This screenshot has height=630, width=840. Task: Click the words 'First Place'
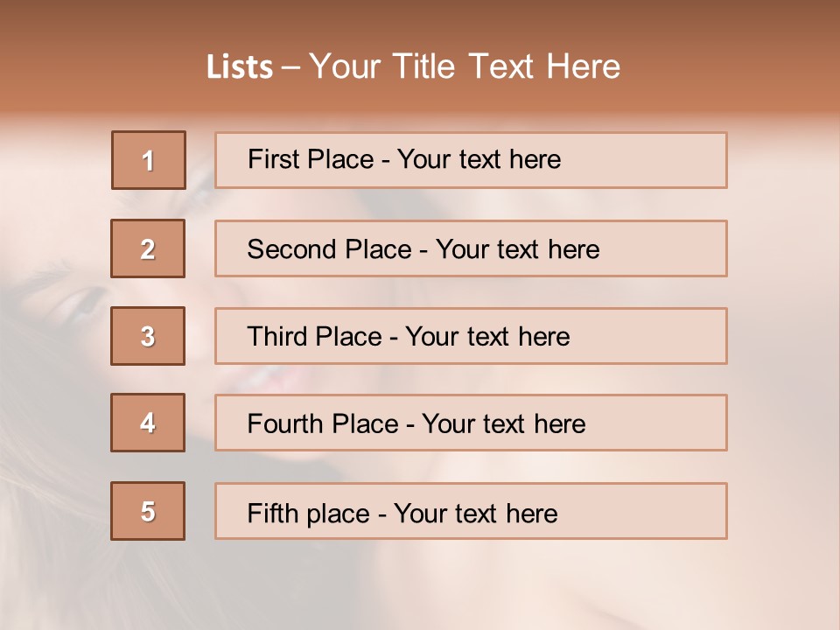(x=311, y=159)
